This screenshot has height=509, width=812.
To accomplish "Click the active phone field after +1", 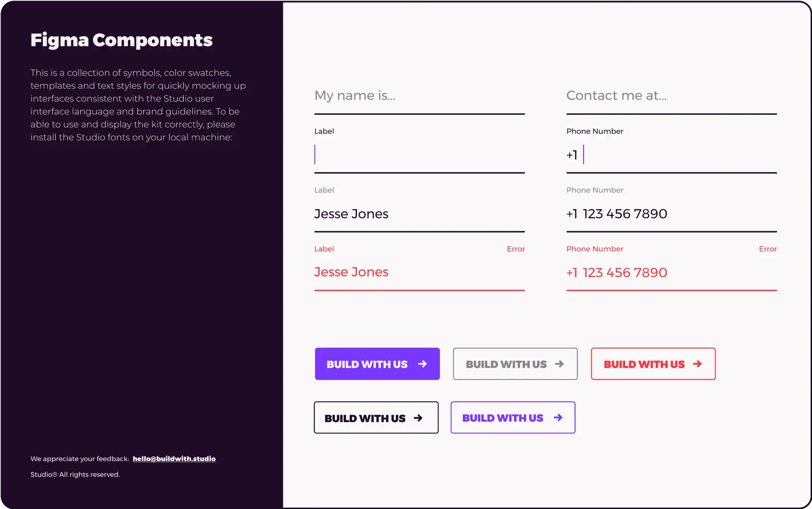I will [677, 155].
